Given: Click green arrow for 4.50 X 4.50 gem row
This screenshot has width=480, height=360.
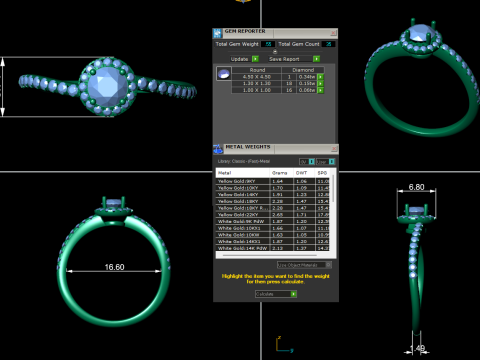Looking at the screenshot, I should 321,77.
